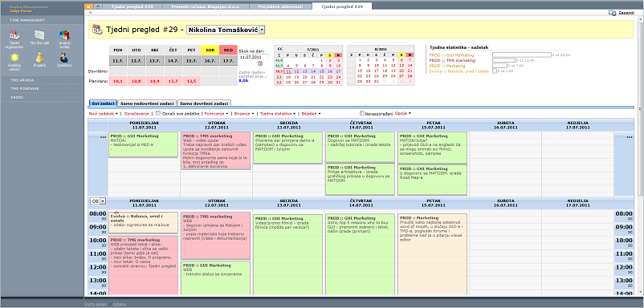This screenshot has width=644, height=308.
Task: Click the orange arrow icon in tab bar
Action: tap(88, 6)
